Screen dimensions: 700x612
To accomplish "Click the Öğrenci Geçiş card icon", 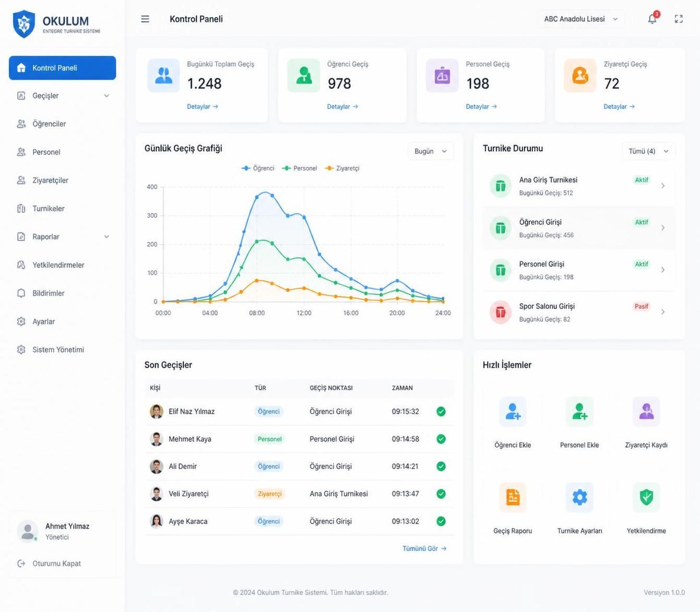I will coord(304,76).
